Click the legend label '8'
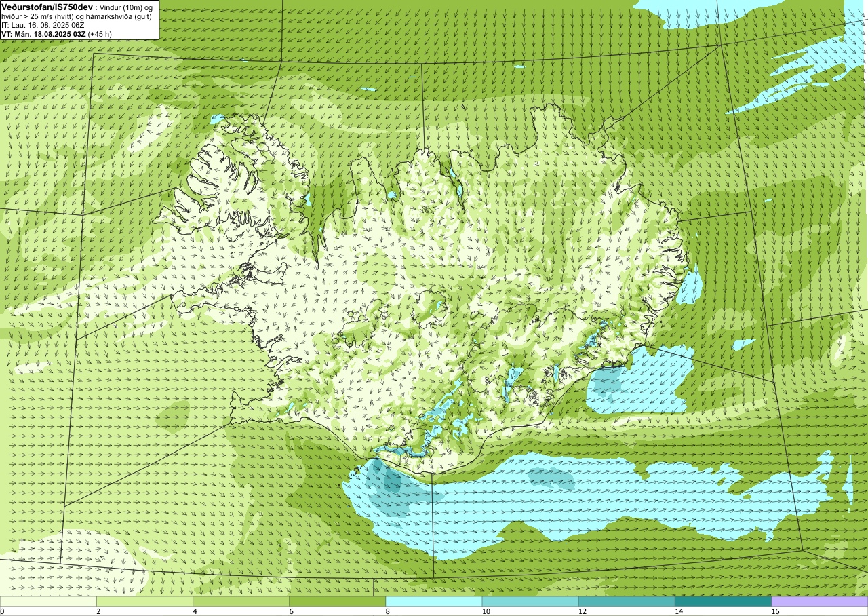The width and height of the screenshot is (868, 616). coord(388,611)
